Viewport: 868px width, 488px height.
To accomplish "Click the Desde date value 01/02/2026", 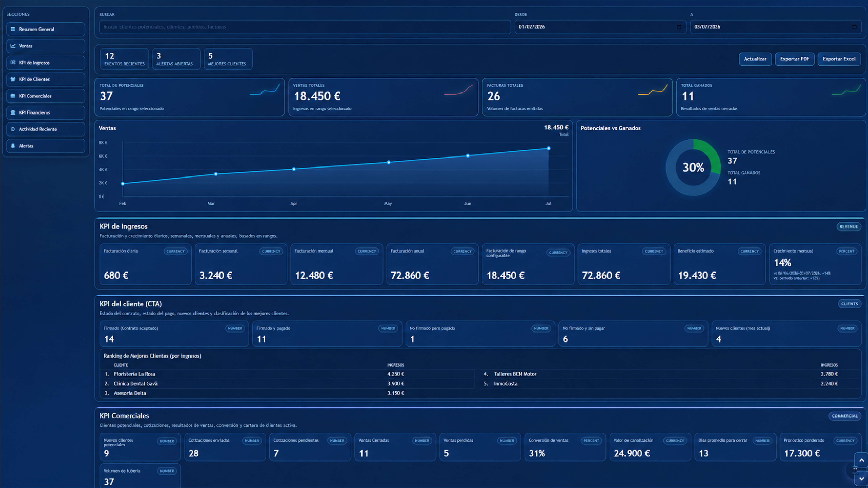I will (532, 27).
